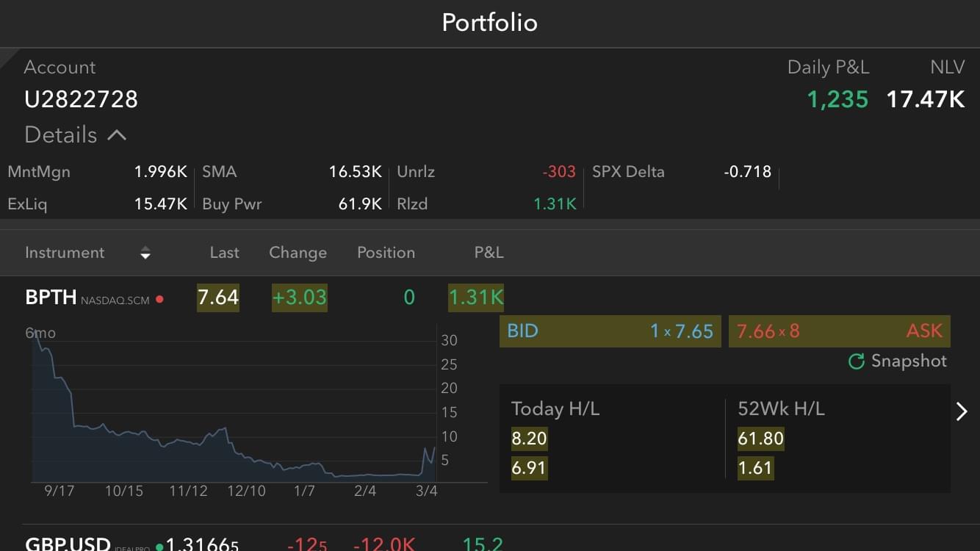980x551 pixels.
Task: Sort by the Position column header
Action: click(386, 253)
